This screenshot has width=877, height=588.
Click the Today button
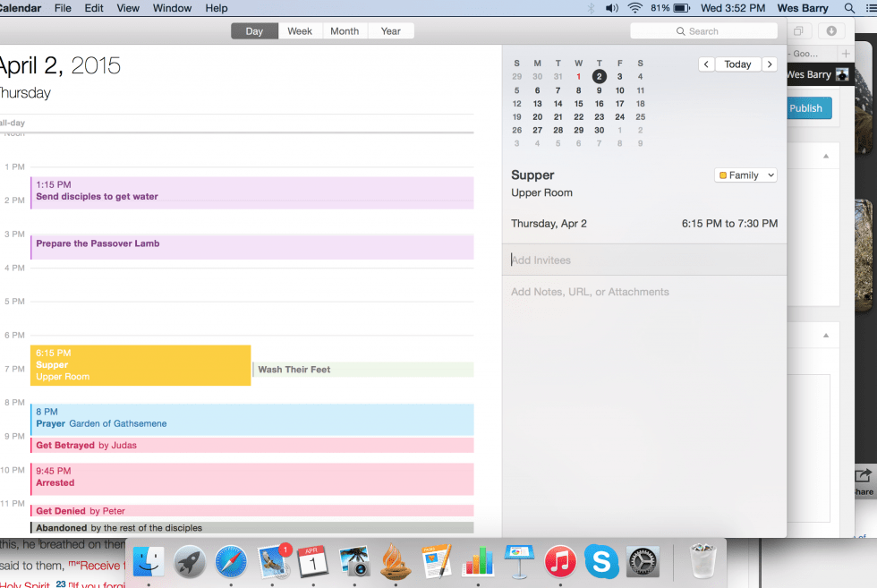pyautogui.click(x=737, y=64)
